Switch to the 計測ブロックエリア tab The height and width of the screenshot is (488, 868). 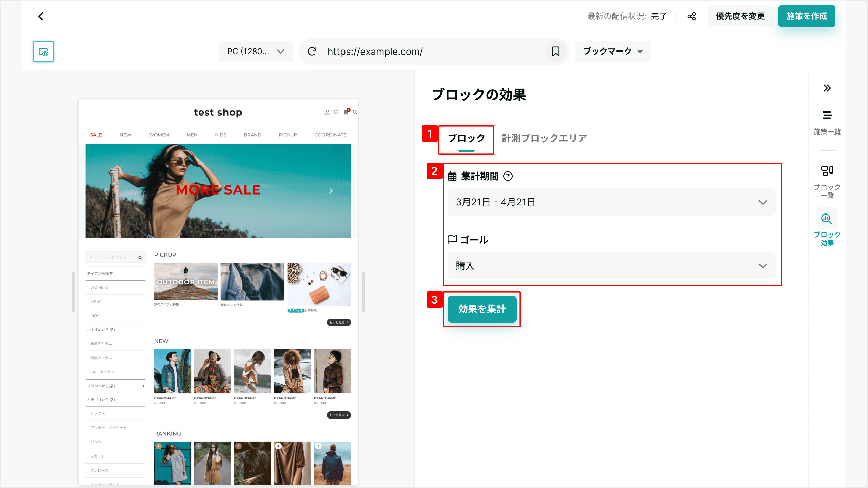click(544, 138)
